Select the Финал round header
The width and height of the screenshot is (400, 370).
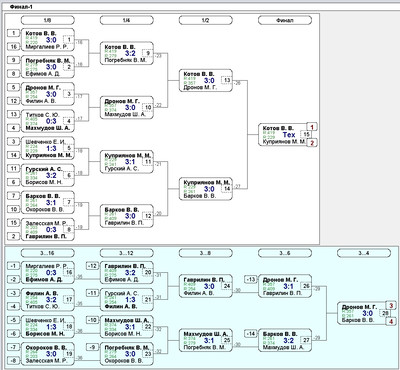point(285,20)
